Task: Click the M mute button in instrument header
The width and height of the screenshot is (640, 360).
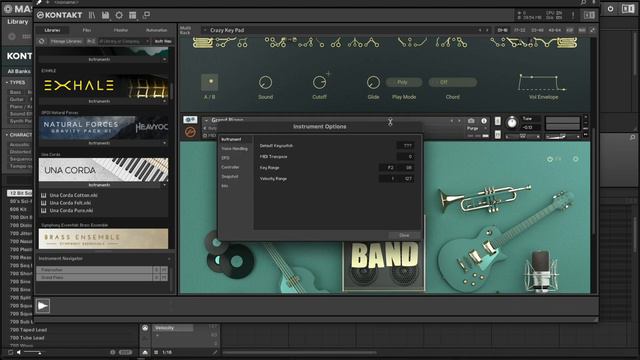Action: pos(498,135)
